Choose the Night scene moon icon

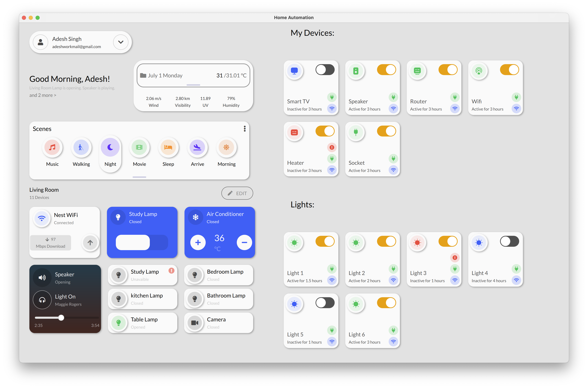(x=110, y=147)
